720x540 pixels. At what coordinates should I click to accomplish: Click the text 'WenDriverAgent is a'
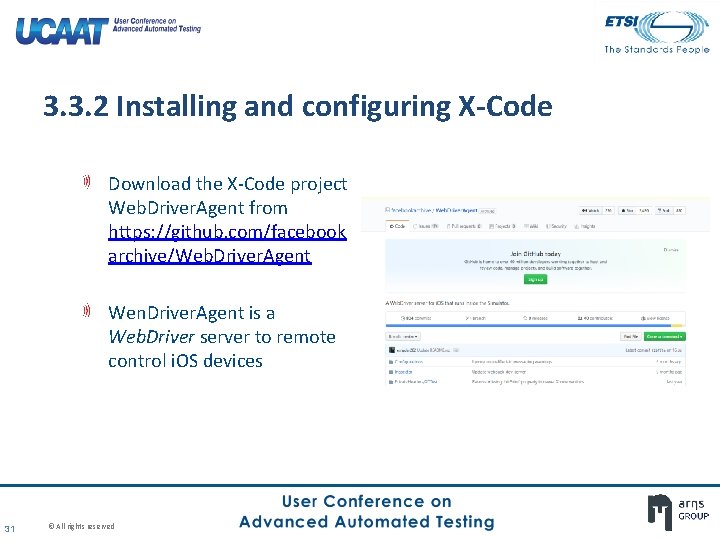coord(191,313)
